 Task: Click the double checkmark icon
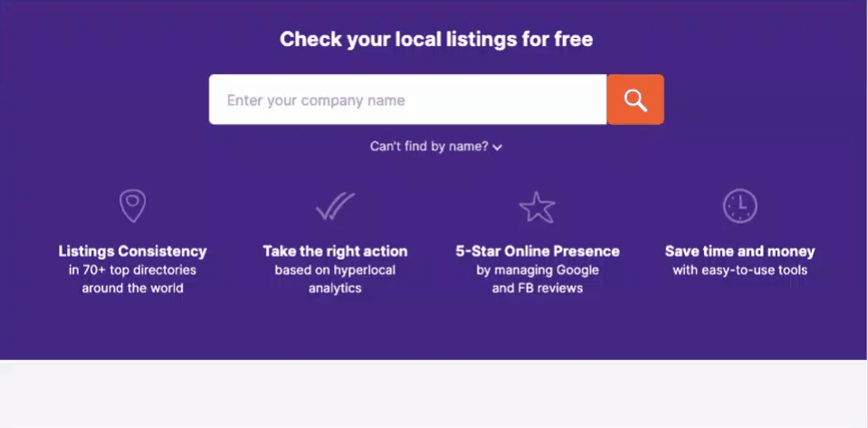(x=335, y=206)
